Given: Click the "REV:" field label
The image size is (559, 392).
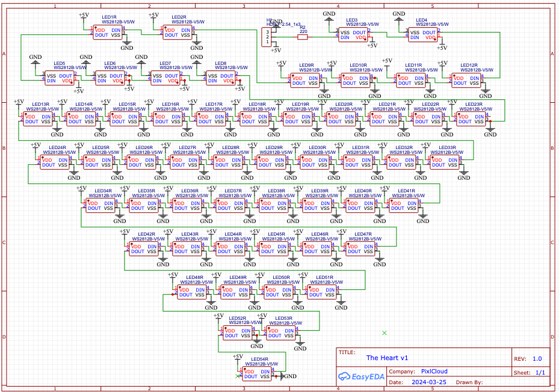Looking at the screenshot, I should [x=521, y=359].
